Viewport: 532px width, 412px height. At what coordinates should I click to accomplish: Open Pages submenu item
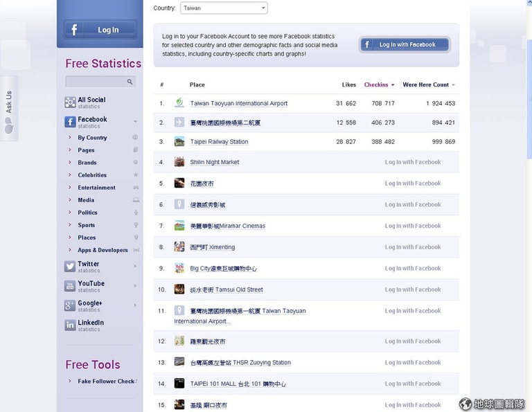click(x=86, y=150)
